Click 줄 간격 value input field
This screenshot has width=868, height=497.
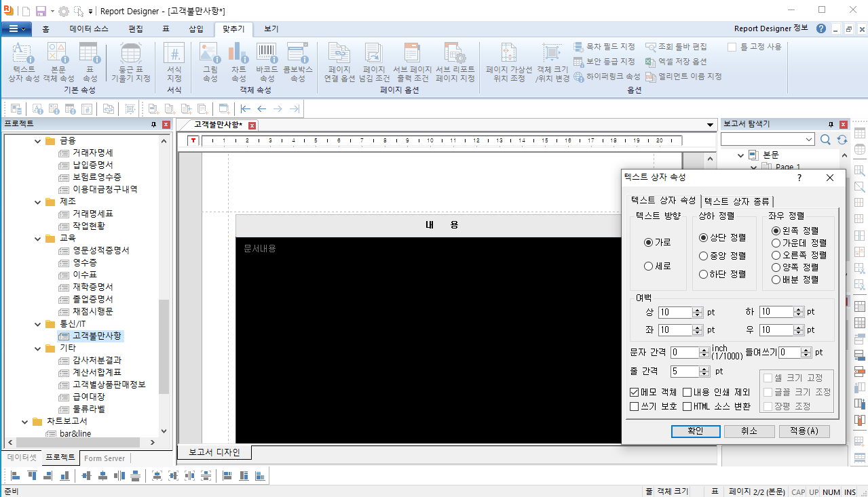point(684,372)
